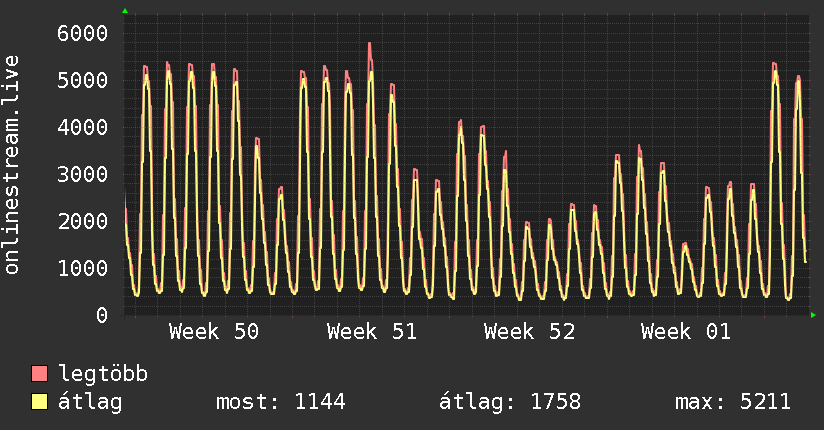Select the Week 52 axis label

pyautogui.click(x=529, y=332)
